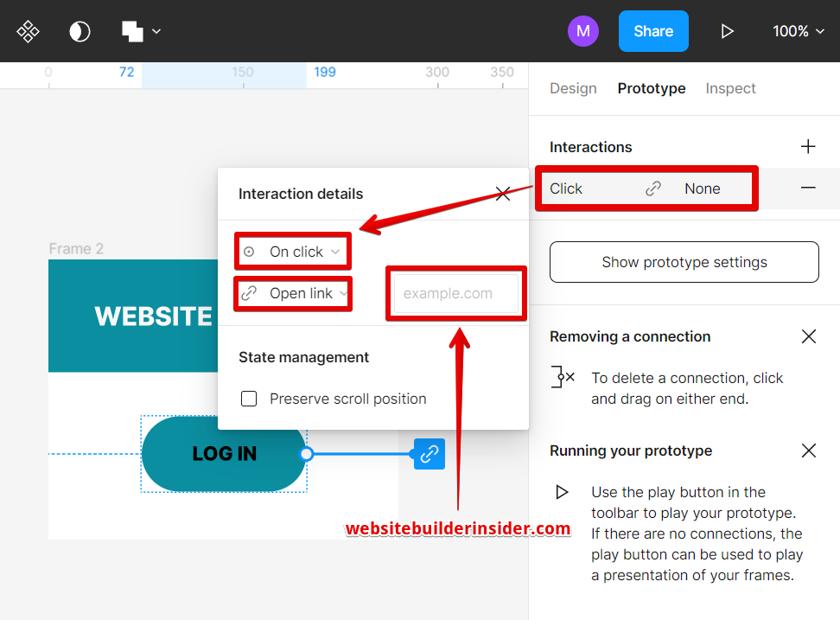Screen dimensions: 840x620
Task: Click the blue Share button
Action: pyautogui.click(x=653, y=31)
